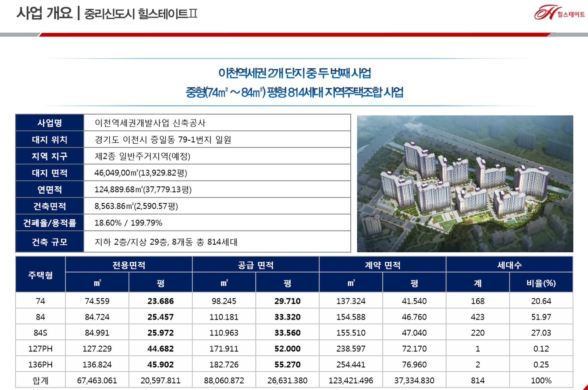
Task: Select total contract area 123,421.496
Action: pos(351,380)
